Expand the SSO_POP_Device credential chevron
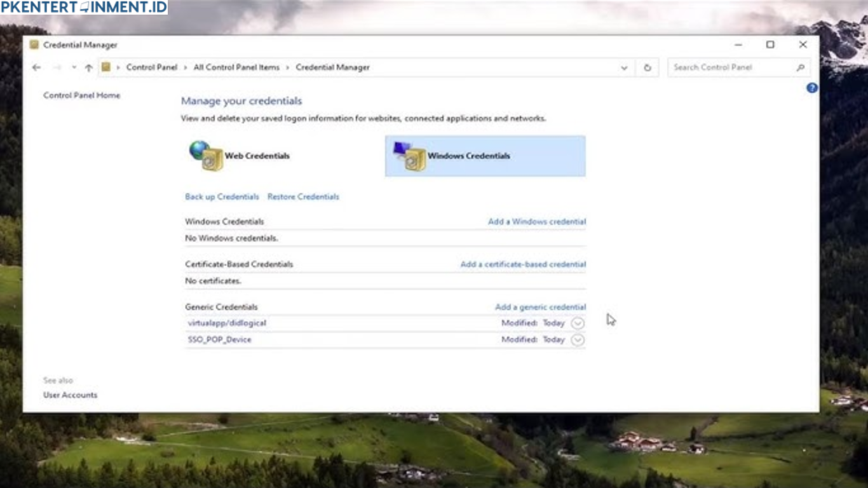Viewport: 868px width, 488px height. coord(577,340)
